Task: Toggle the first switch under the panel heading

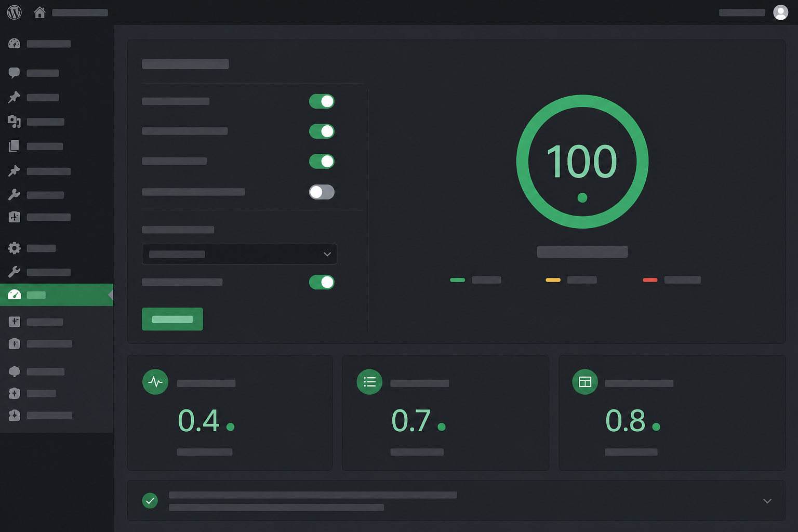Action: (x=322, y=101)
